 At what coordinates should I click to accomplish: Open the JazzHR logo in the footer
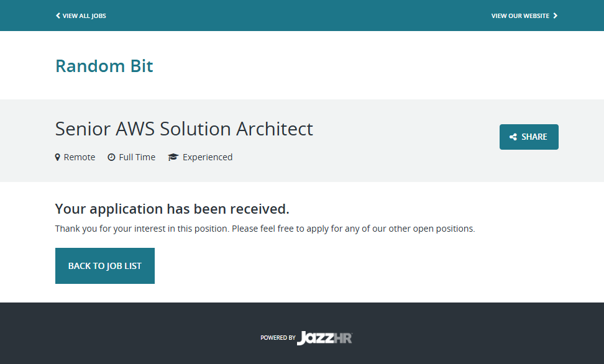pos(324,338)
